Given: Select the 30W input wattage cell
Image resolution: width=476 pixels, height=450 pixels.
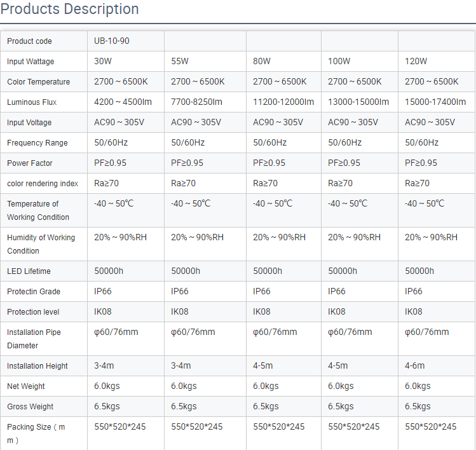Looking at the screenshot, I should pos(104,62).
